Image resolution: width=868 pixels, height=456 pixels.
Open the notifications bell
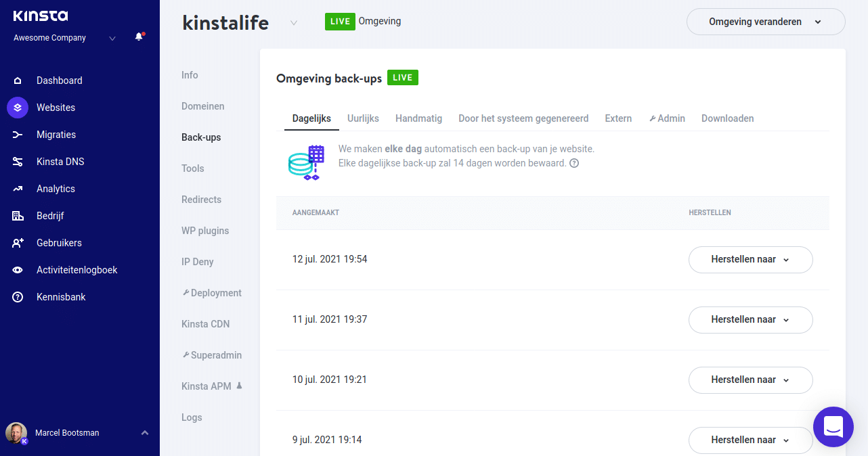139,37
